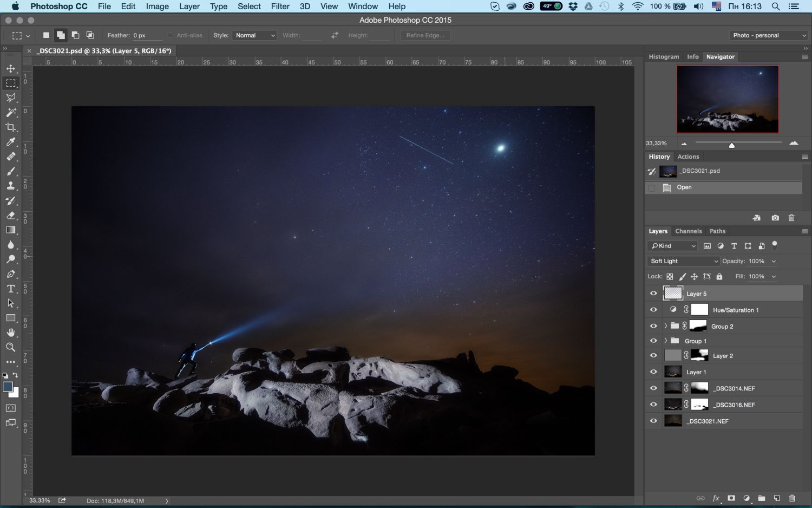This screenshot has height=508, width=812.
Task: Choose the Clone Stamp tool
Action: (x=11, y=186)
